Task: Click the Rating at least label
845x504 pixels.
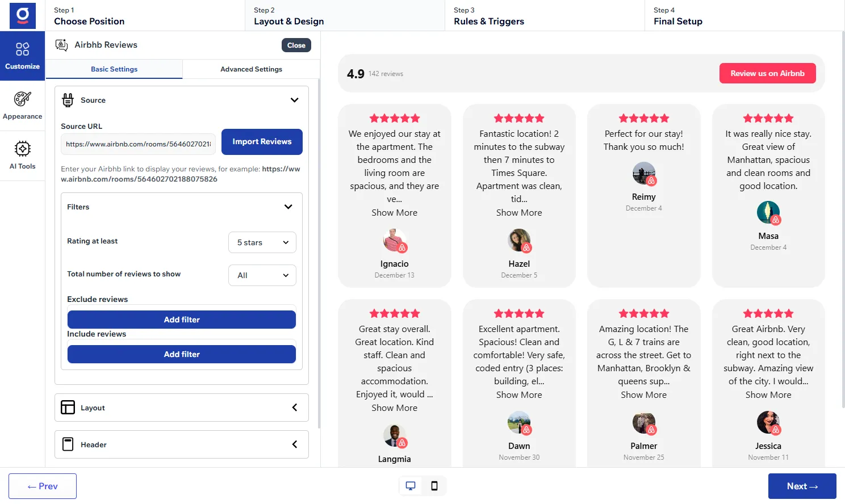Action: [93, 241]
